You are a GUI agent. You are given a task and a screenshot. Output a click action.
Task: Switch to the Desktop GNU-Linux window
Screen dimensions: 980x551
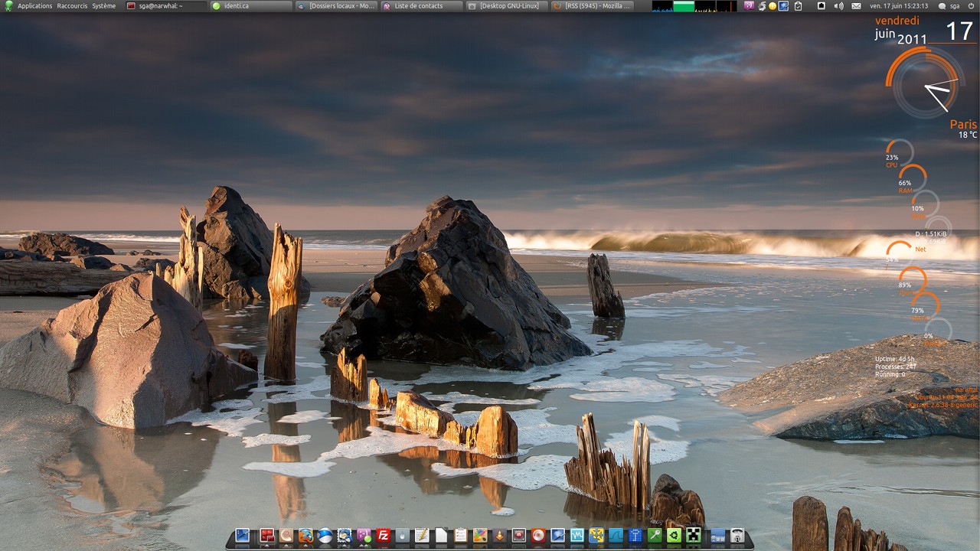[506, 5]
